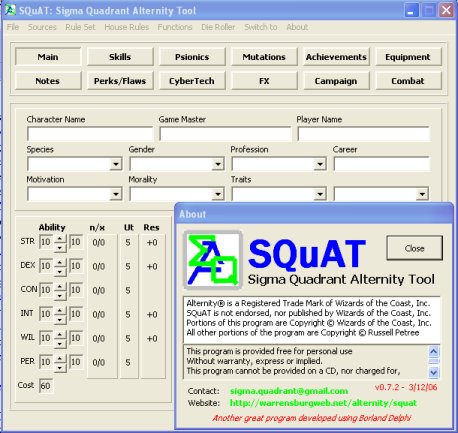Decrease the STR ability score
Screen dimensions: 458x433
(60, 247)
